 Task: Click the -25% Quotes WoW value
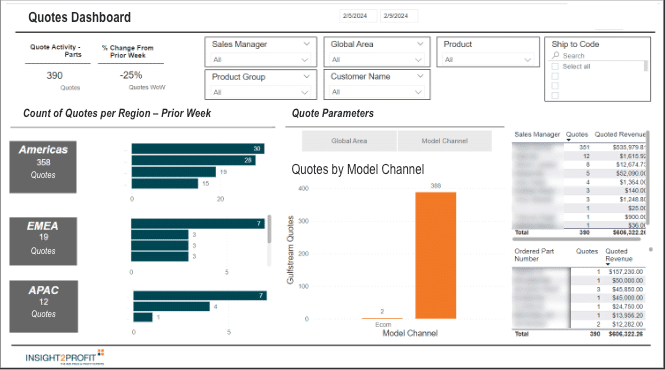click(x=131, y=75)
